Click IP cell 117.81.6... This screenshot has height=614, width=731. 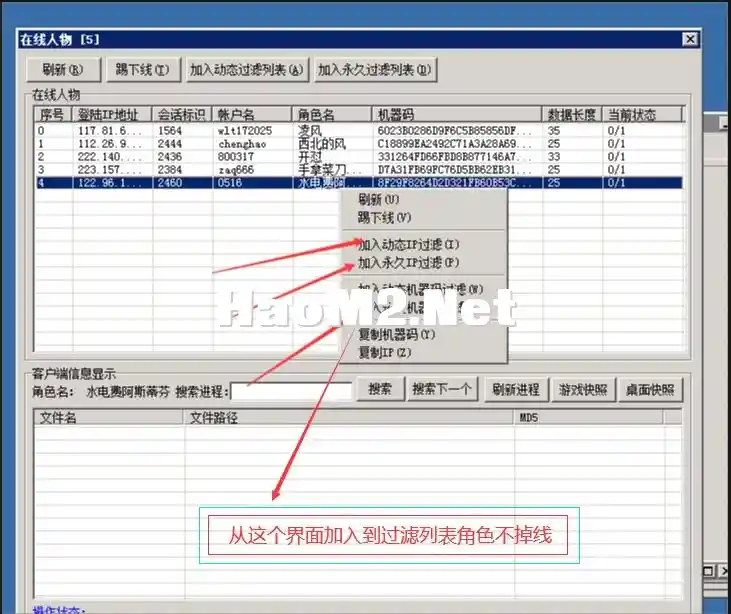tap(109, 131)
